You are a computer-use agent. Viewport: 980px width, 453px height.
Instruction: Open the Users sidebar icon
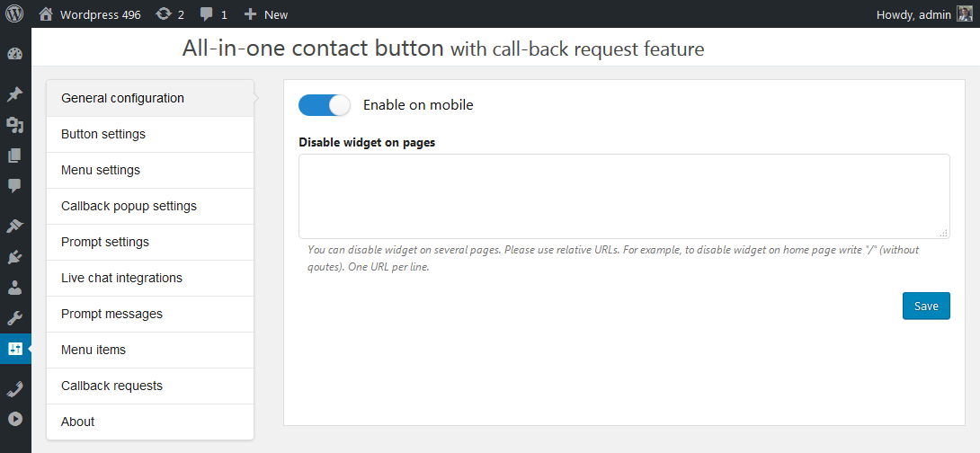pos(15,288)
